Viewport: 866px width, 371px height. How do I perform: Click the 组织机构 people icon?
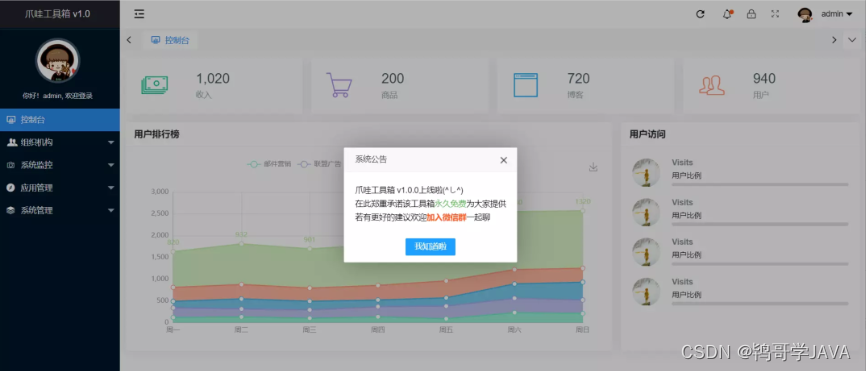(x=11, y=142)
